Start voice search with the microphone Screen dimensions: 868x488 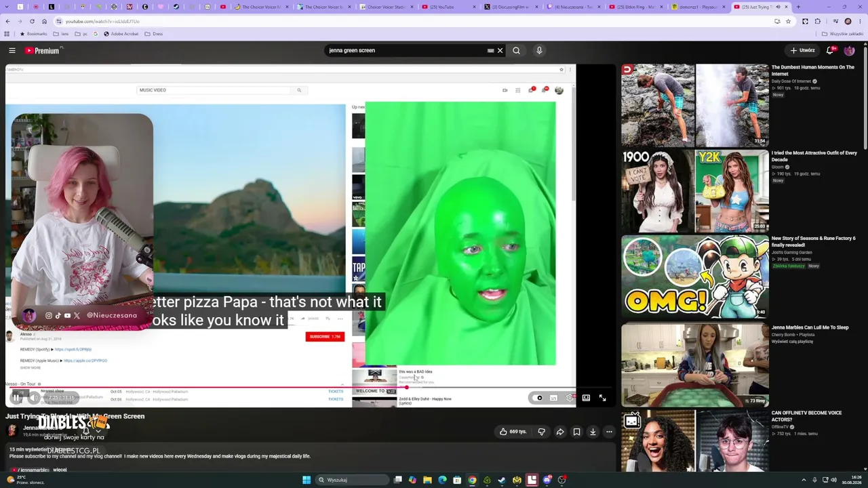pos(539,50)
